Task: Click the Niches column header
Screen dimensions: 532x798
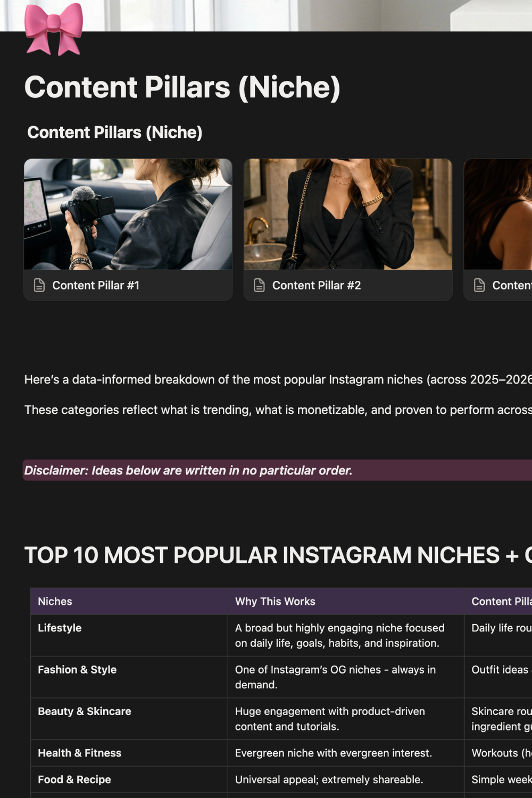Action: (129, 601)
